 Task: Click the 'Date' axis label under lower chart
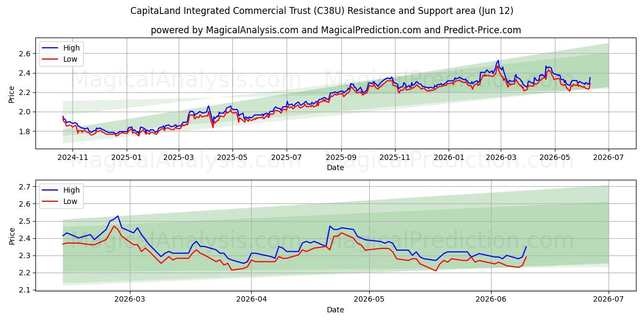pyautogui.click(x=335, y=310)
